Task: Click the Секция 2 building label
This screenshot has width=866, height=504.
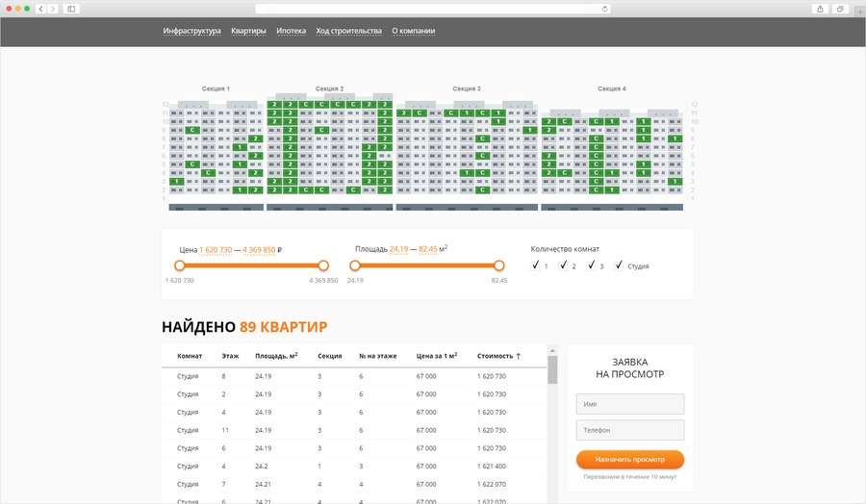Action: pos(330,88)
